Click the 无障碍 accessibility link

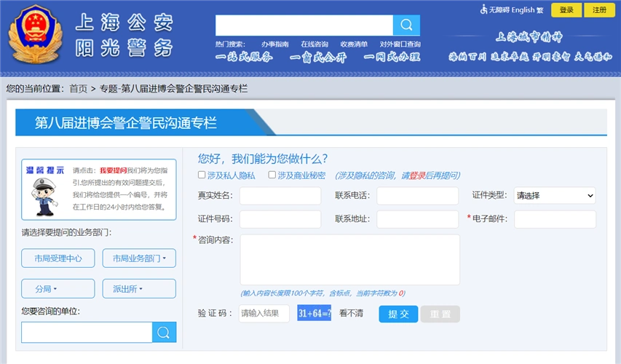[499, 10]
